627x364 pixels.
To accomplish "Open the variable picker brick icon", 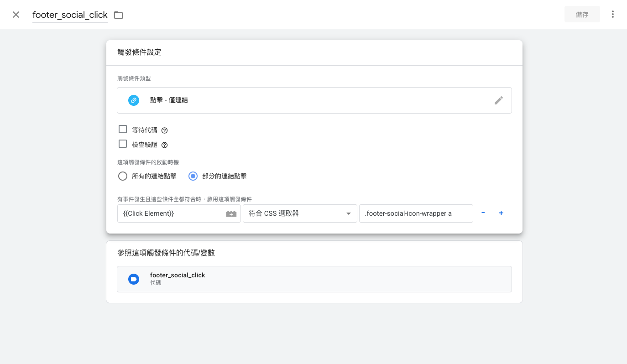I will coord(231,213).
